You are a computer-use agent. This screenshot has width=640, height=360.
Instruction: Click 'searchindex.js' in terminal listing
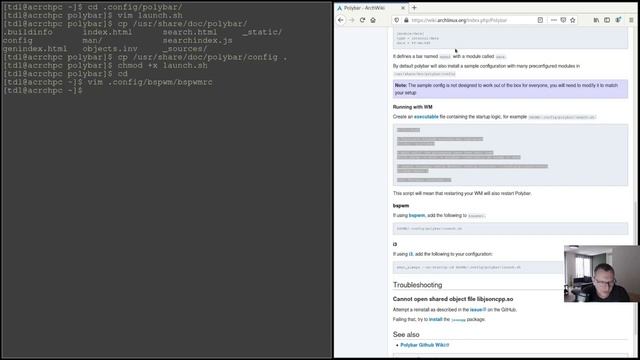coord(197,40)
